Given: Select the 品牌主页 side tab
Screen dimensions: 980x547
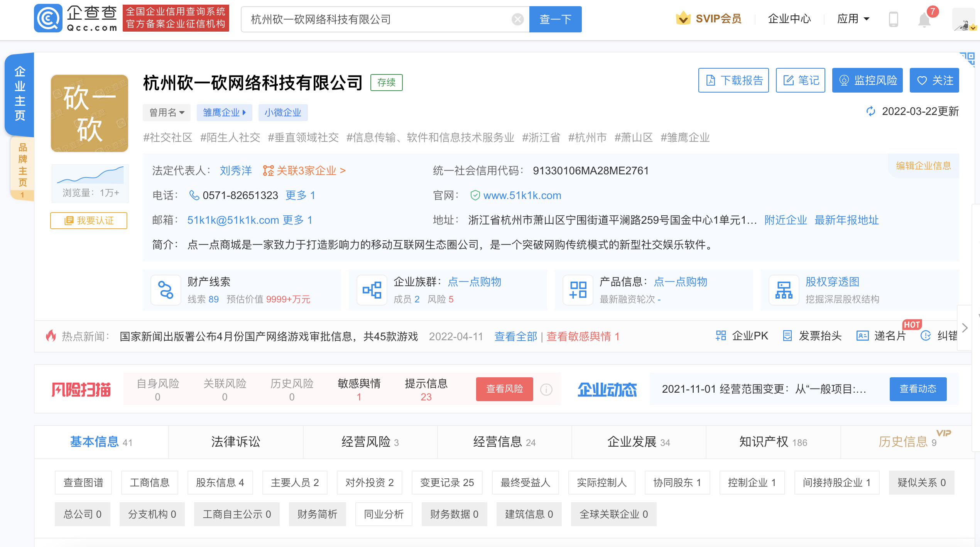Looking at the screenshot, I should click(x=22, y=168).
